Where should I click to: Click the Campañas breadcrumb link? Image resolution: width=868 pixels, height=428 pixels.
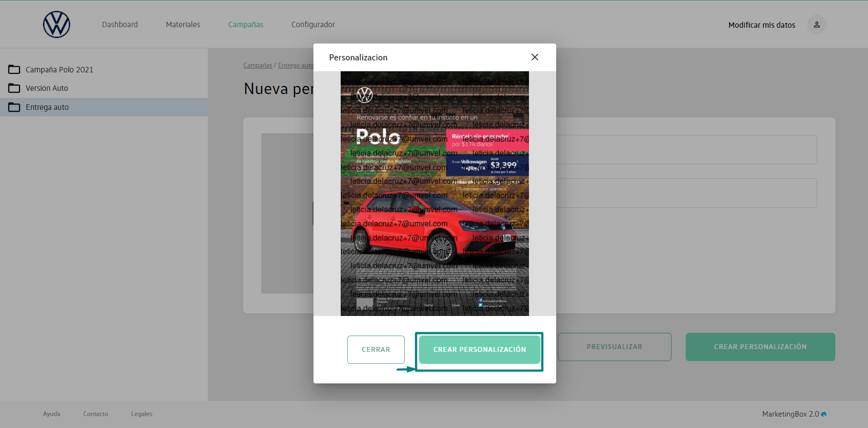[x=257, y=65]
